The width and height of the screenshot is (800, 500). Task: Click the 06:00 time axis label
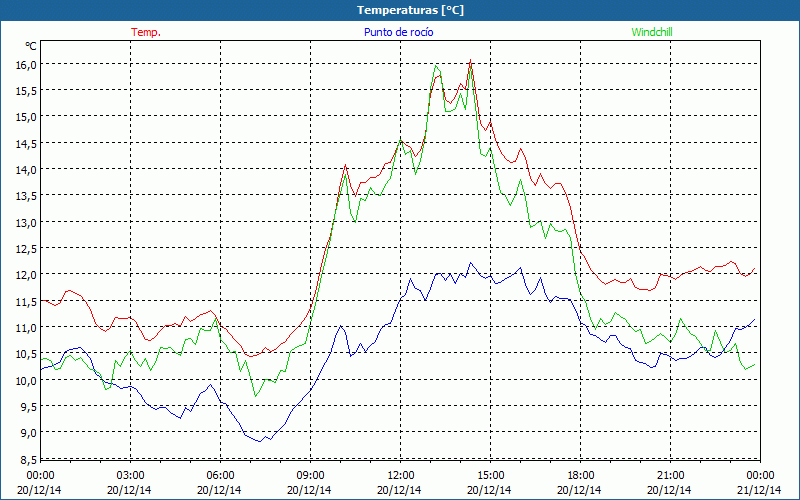pyautogui.click(x=220, y=475)
